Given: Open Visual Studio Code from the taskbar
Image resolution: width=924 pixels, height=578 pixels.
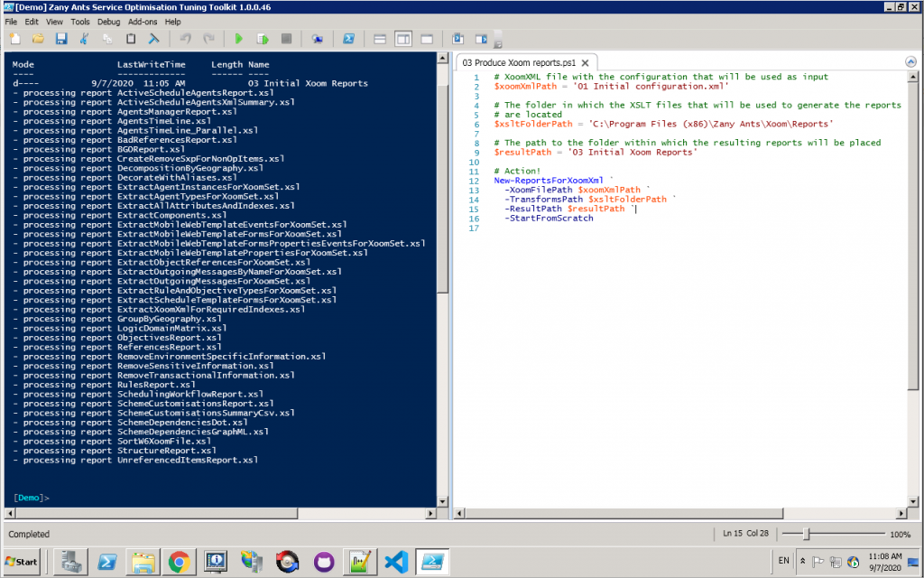Looking at the screenshot, I should coord(396,562).
